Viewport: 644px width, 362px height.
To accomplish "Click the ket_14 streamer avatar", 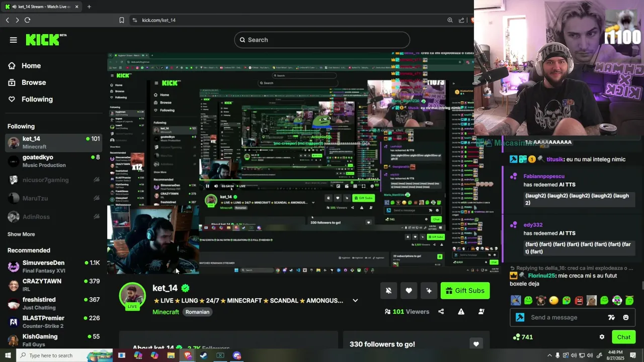I will point(132,296).
